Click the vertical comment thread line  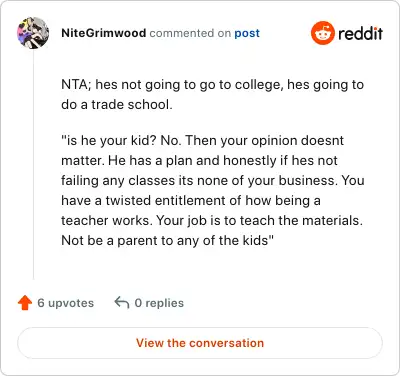point(33,164)
